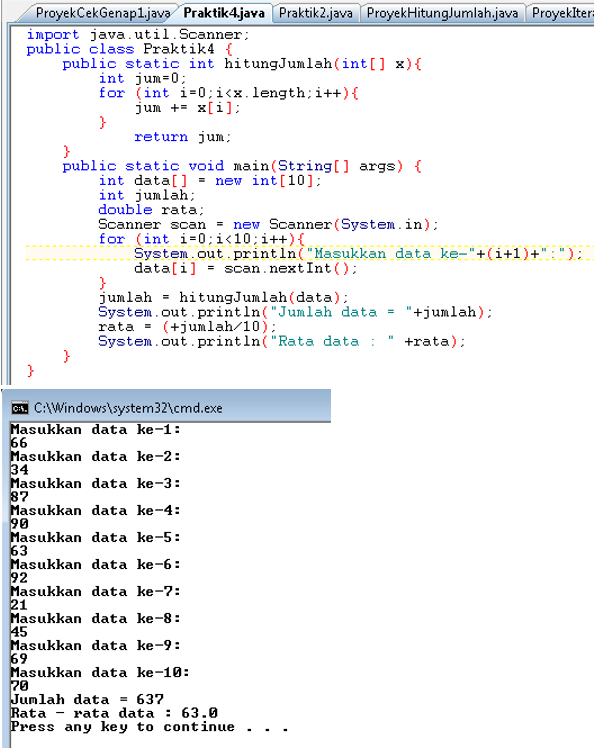Click the 'rata = (+jumlah/10);' line
This screenshot has width=603, height=748.
[187, 327]
